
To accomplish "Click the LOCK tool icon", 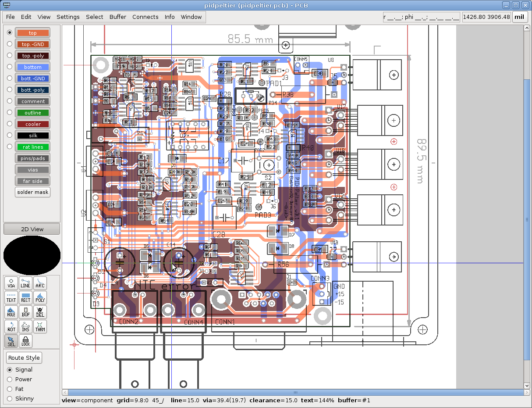I will 25,341.
